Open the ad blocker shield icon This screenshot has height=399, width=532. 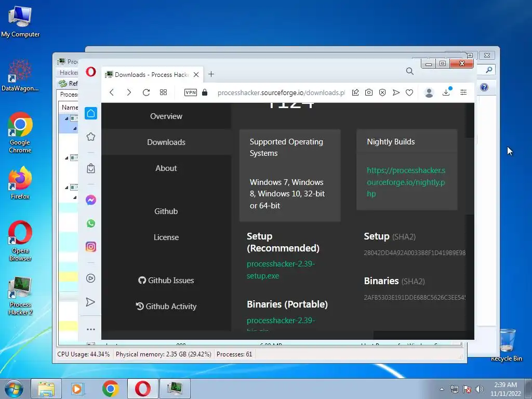(x=382, y=92)
